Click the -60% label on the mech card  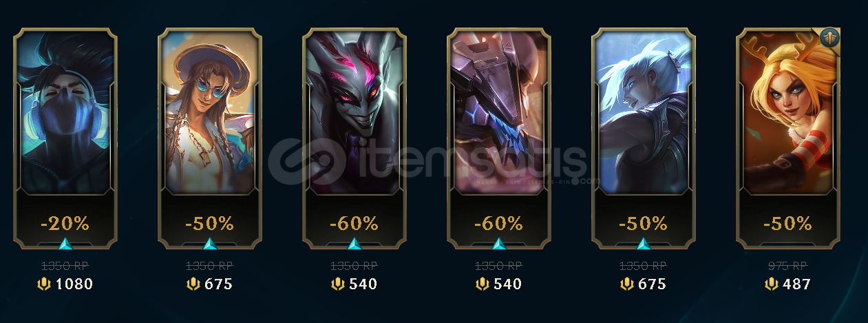pos(499,223)
